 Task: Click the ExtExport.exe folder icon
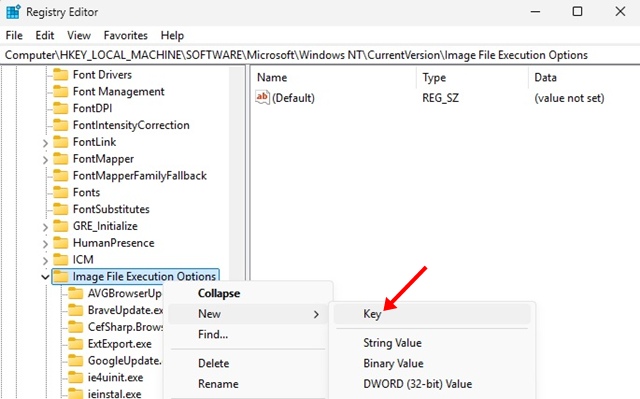(x=76, y=344)
